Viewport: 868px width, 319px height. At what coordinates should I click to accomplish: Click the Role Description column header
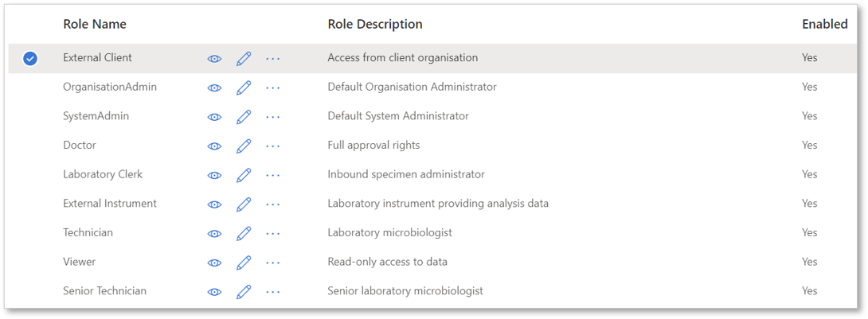click(x=375, y=25)
